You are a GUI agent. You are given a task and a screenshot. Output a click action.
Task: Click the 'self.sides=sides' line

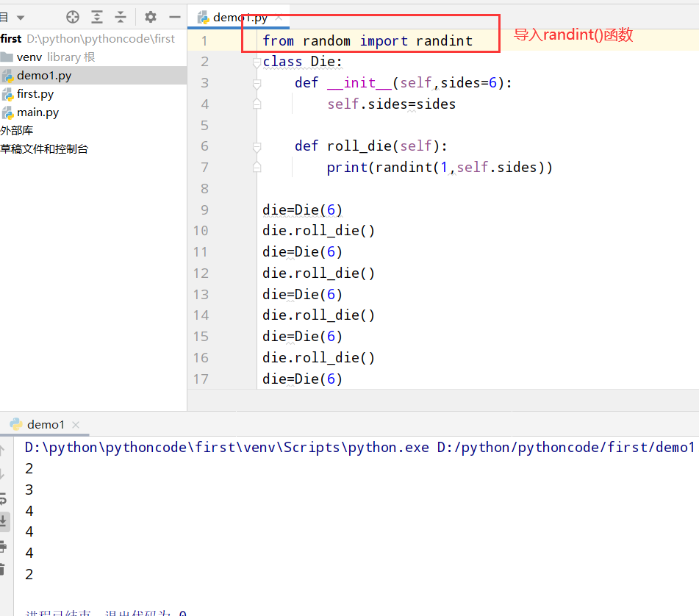pyautogui.click(x=392, y=104)
